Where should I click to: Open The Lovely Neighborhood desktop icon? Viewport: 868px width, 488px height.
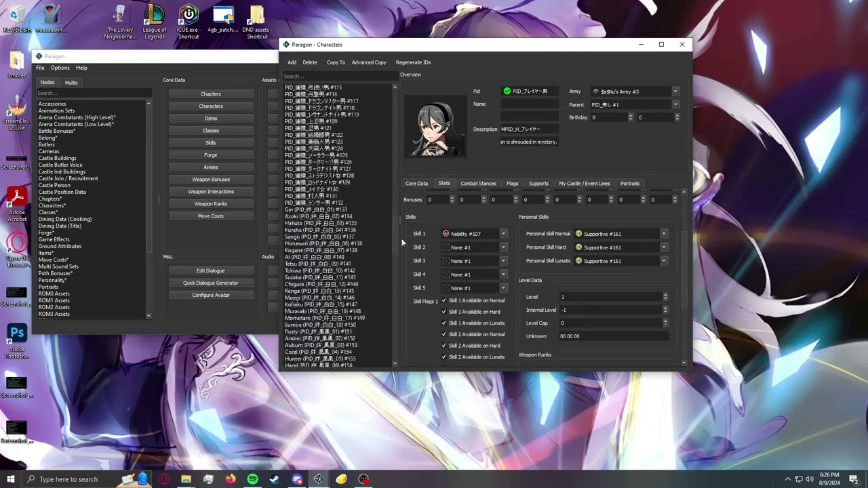120,22
